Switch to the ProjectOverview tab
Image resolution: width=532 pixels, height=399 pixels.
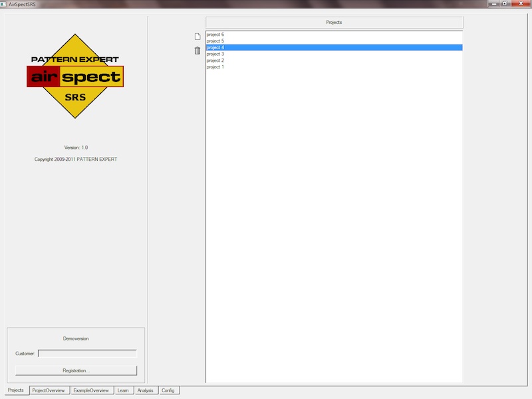coord(49,390)
